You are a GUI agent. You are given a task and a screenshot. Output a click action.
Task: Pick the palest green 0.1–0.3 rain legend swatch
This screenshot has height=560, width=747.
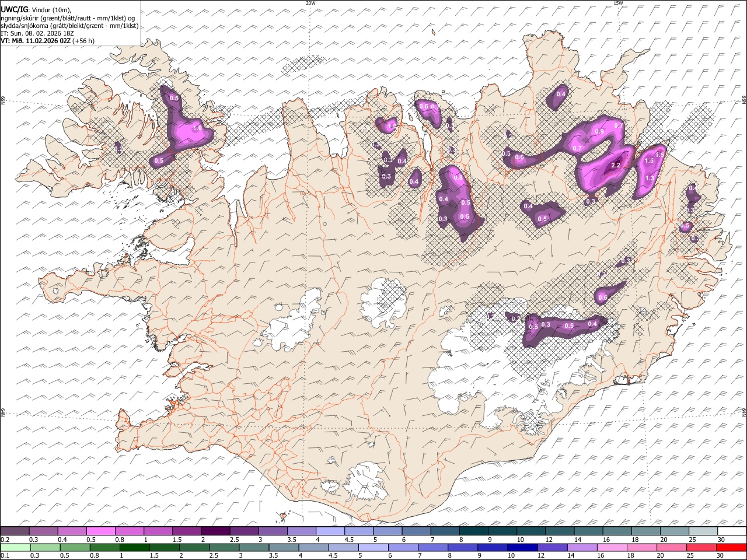pyautogui.click(x=15, y=547)
